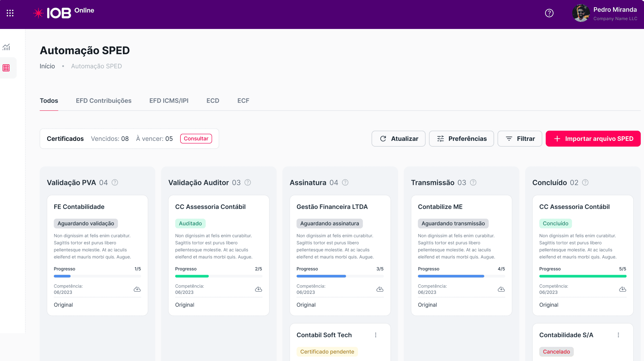The width and height of the screenshot is (644, 361).
Task: Switch to the EFD Contribuições tab
Action: (x=104, y=101)
